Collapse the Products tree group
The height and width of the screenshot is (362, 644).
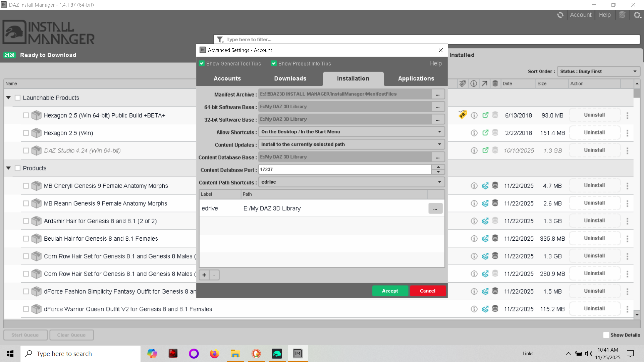point(8,168)
